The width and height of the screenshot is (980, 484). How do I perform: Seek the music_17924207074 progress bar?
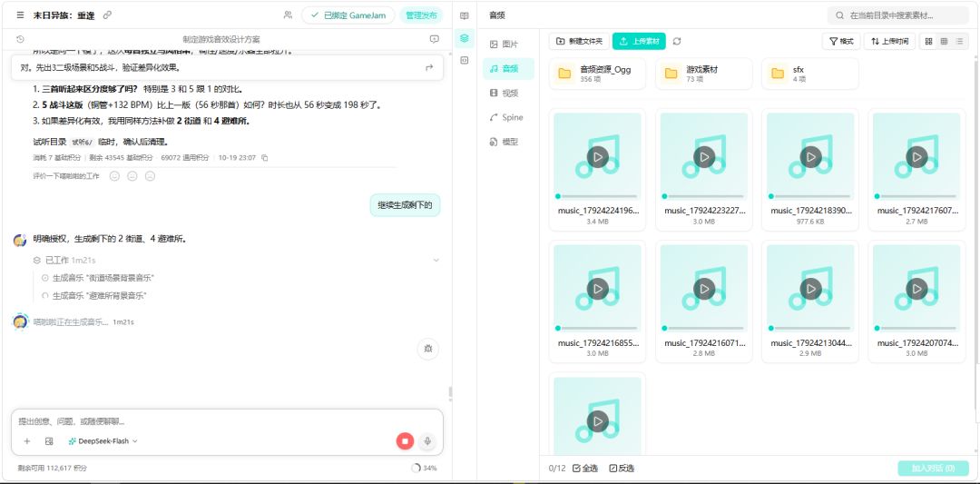coord(916,329)
